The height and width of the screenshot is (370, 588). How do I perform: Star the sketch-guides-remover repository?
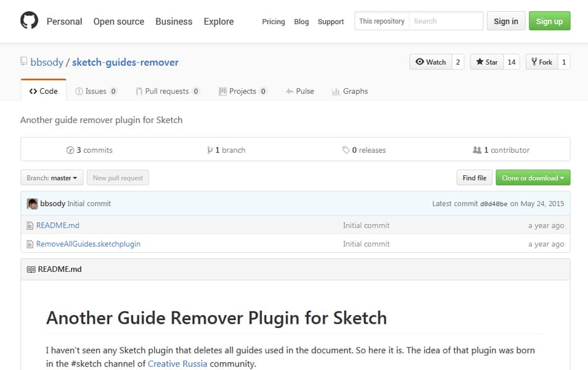click(x=486, y=62)
